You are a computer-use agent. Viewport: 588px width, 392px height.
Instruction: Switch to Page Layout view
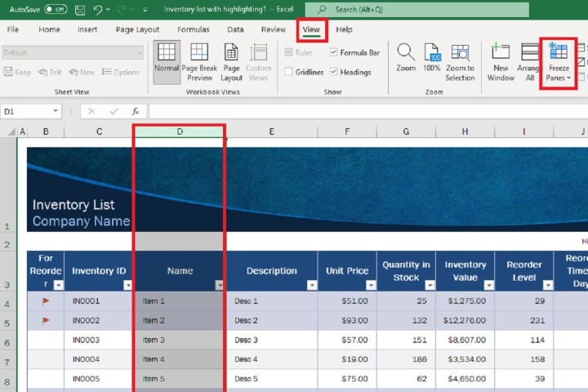pos(231,54)
